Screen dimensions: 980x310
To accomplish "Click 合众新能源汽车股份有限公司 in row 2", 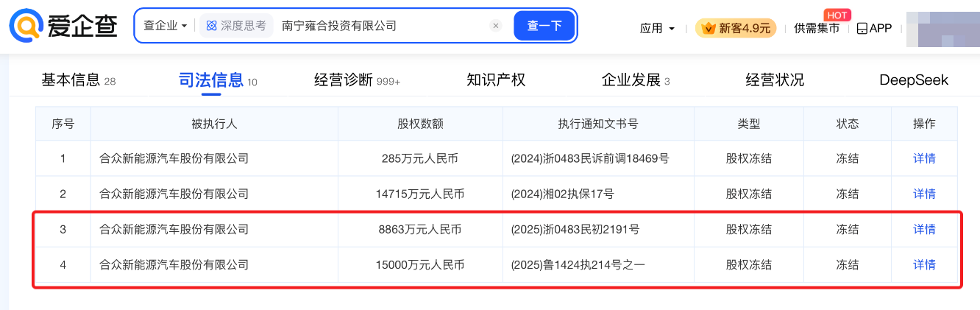I will click(x=174, y=194).
